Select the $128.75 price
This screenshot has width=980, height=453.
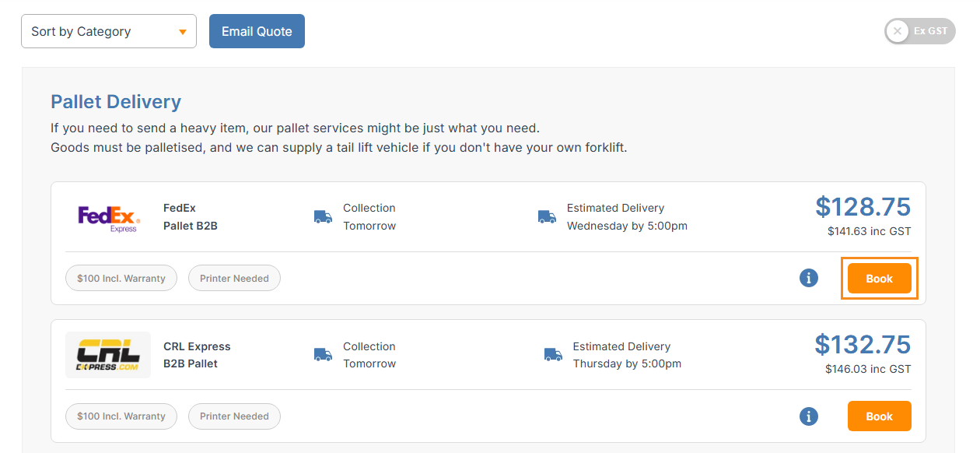(863, 207)
